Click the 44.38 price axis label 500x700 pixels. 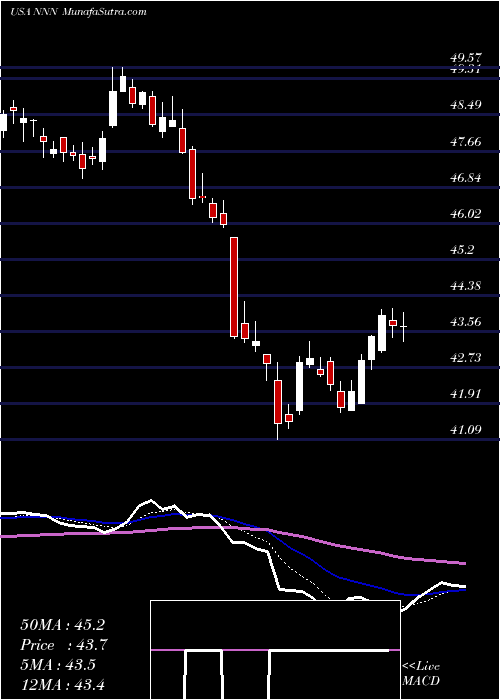coord(466,285)
